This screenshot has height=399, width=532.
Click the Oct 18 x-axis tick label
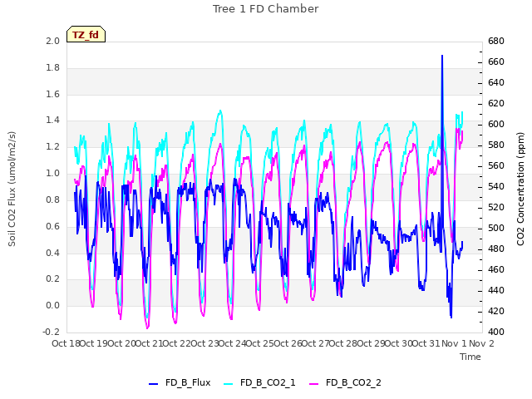point(66,343)
